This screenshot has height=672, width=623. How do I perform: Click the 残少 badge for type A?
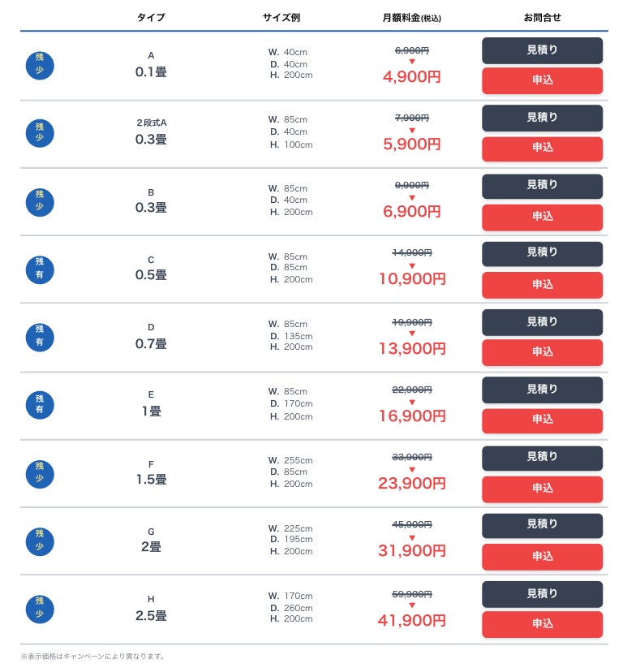tap(40, 65)
